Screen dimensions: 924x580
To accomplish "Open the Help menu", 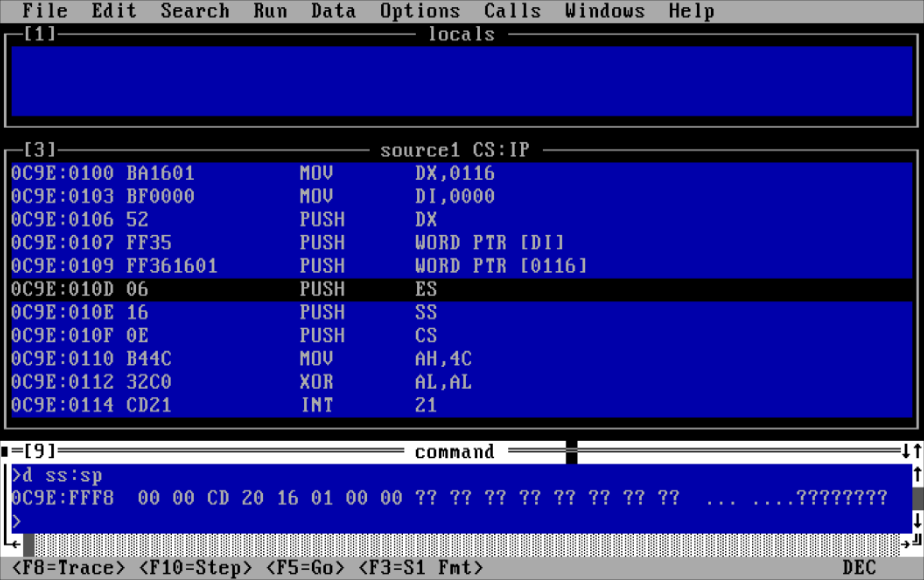I will coord(691,11).
